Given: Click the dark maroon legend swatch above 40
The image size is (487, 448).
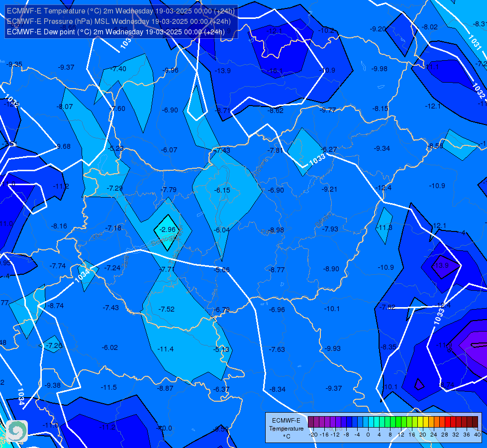Looking at the screenshot, I should [x=475, y=422].
